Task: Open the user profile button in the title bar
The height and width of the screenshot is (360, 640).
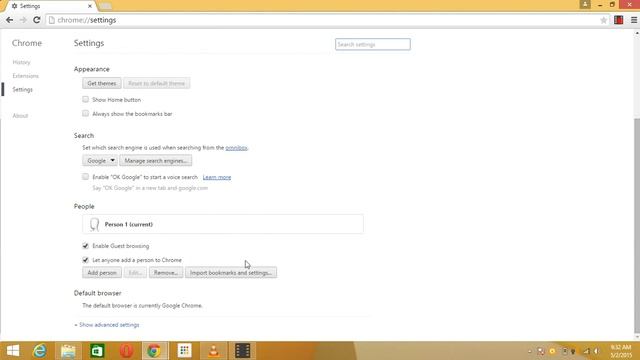Action: click(x=585, y=4)
